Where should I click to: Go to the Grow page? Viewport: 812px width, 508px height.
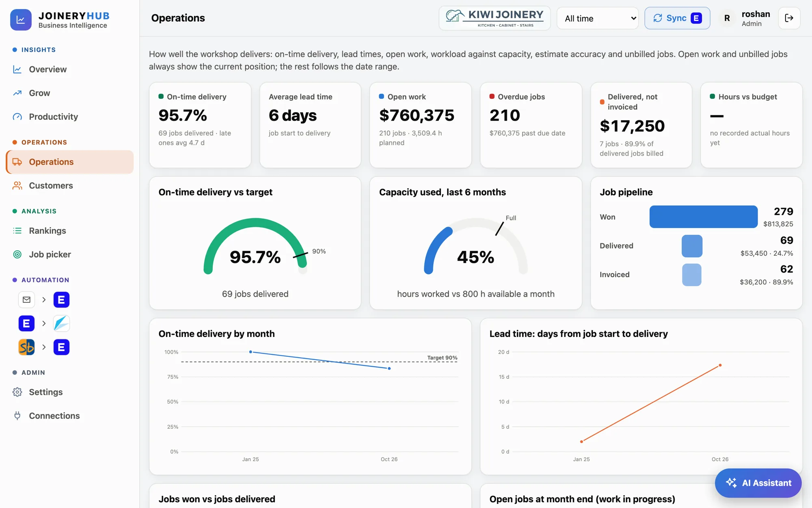(x=70, y=93)
